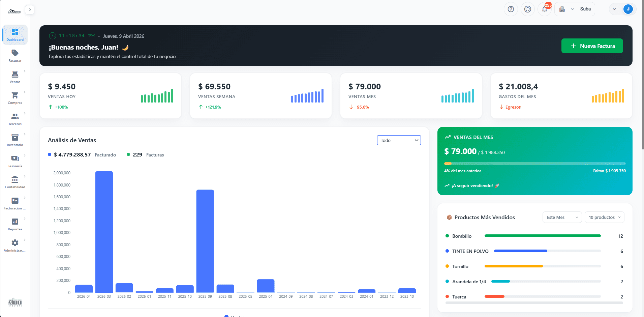This screenshot has width=644, height=317.
Task: Open the Facturación electrónica icon
Action: pyautogui.click(x=15, y=201)
